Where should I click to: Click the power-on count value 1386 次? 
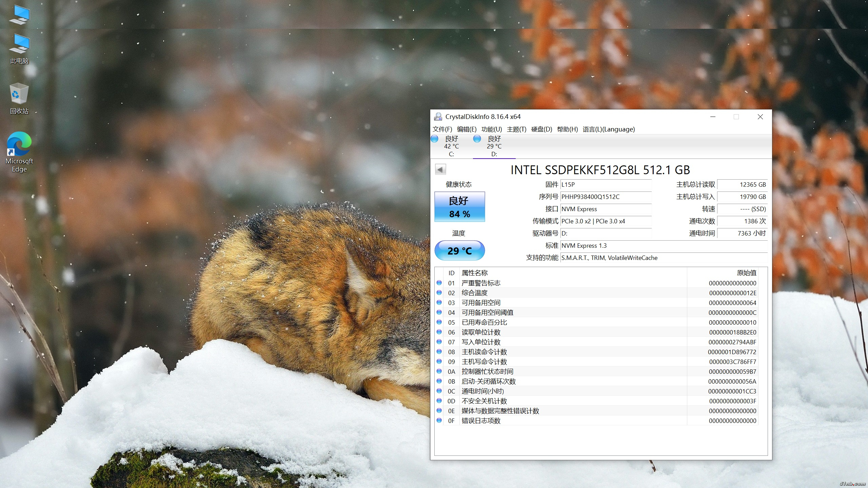click(743, 221)
